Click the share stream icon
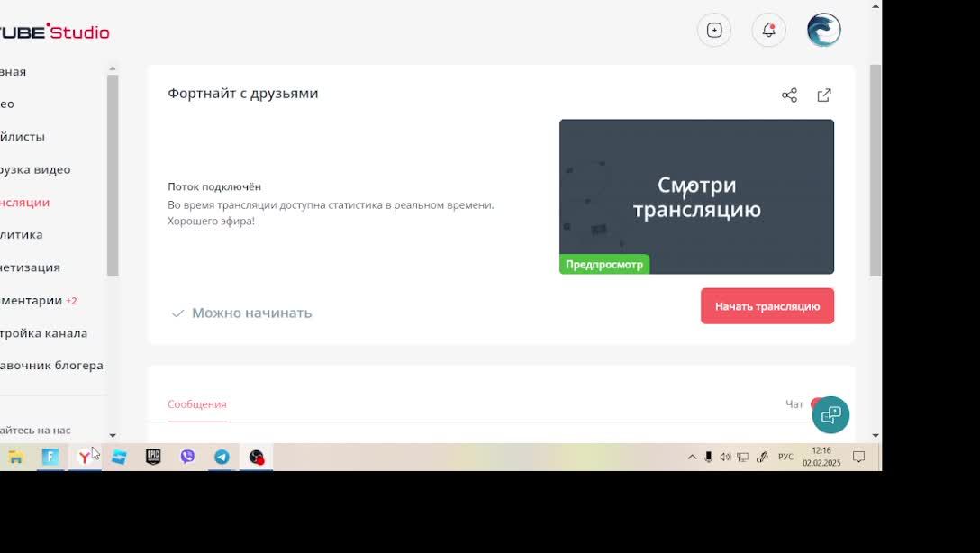 coord(789,95)
